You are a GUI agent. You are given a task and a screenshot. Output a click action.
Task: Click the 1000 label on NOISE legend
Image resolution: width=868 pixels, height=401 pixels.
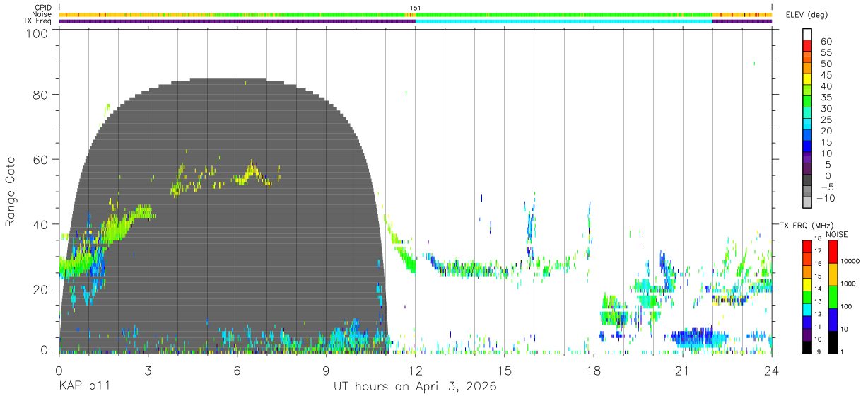(848, 284)
